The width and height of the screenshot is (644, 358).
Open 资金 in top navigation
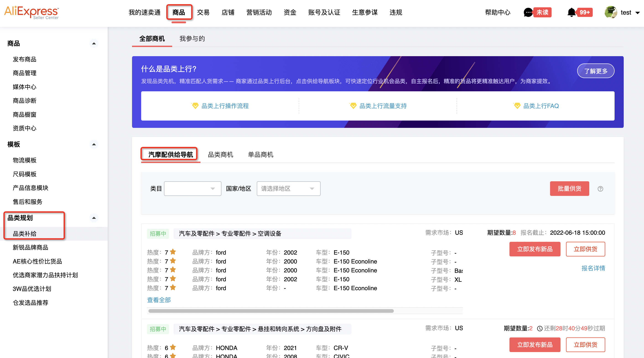click(x=290, y=12)
